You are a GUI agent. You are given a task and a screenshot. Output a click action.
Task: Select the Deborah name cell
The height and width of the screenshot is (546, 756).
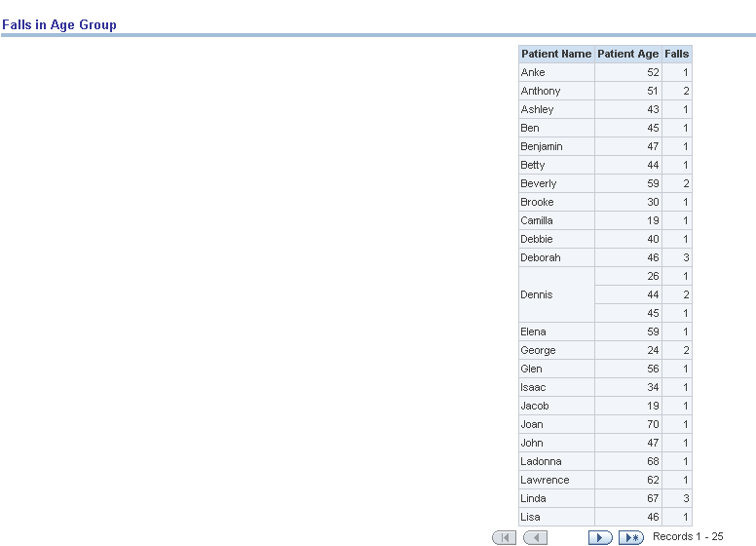[556, 257]
